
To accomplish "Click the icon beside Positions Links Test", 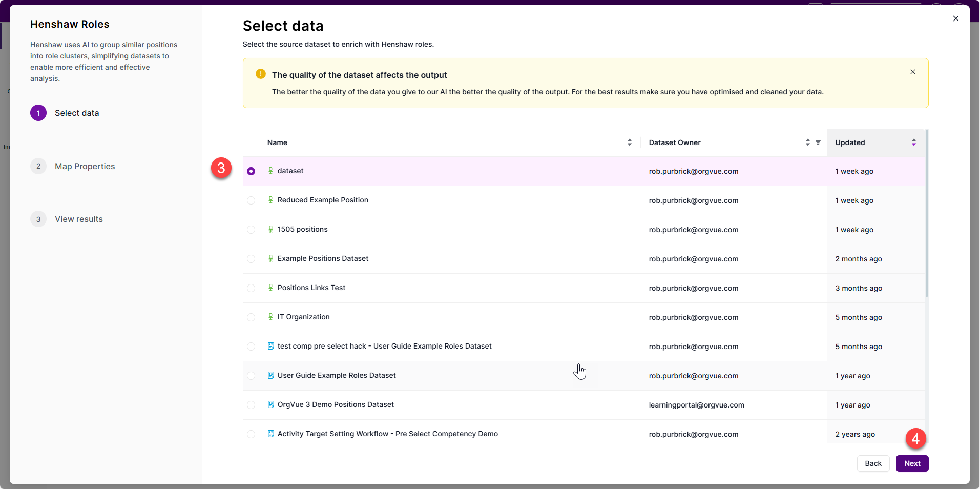I will coord(270,288).
